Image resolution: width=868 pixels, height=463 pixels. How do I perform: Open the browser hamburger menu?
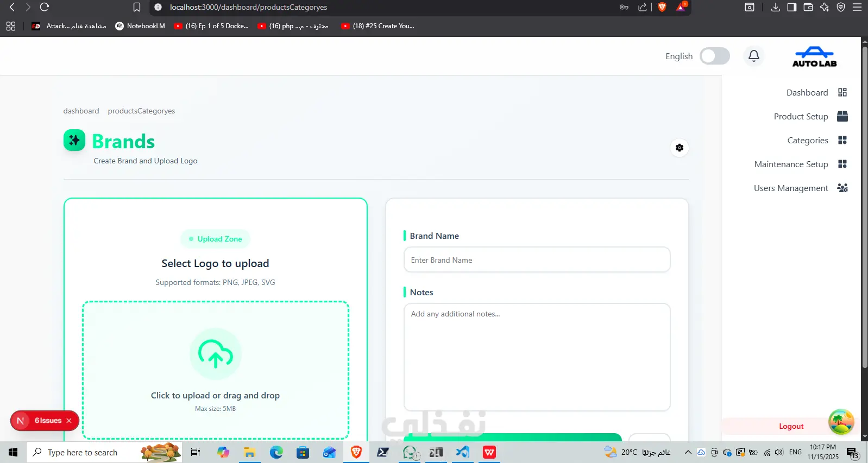(857, 7)
